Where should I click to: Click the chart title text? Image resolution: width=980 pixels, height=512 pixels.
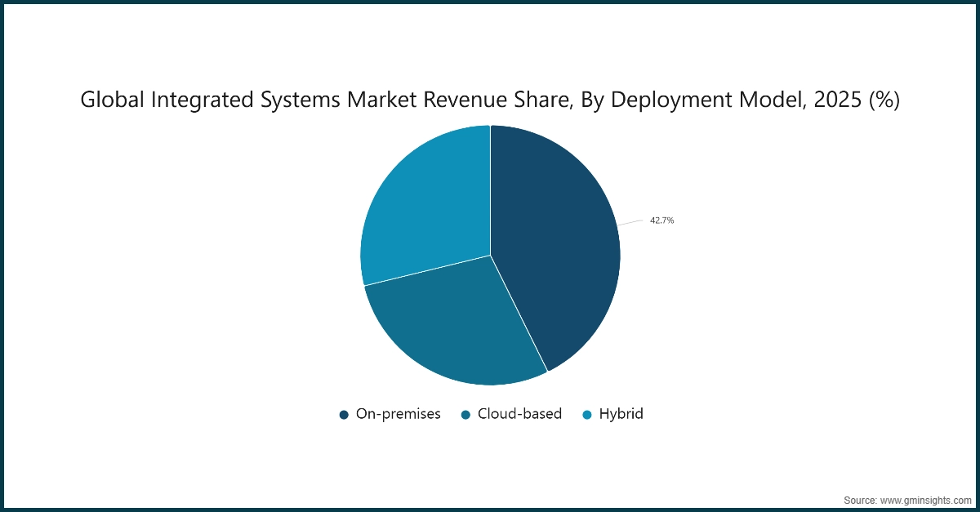(x=488, y=100)
